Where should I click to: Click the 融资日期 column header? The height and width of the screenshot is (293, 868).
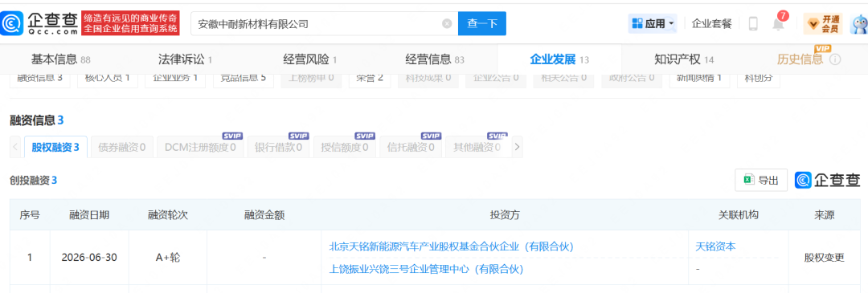pos(89,215)
